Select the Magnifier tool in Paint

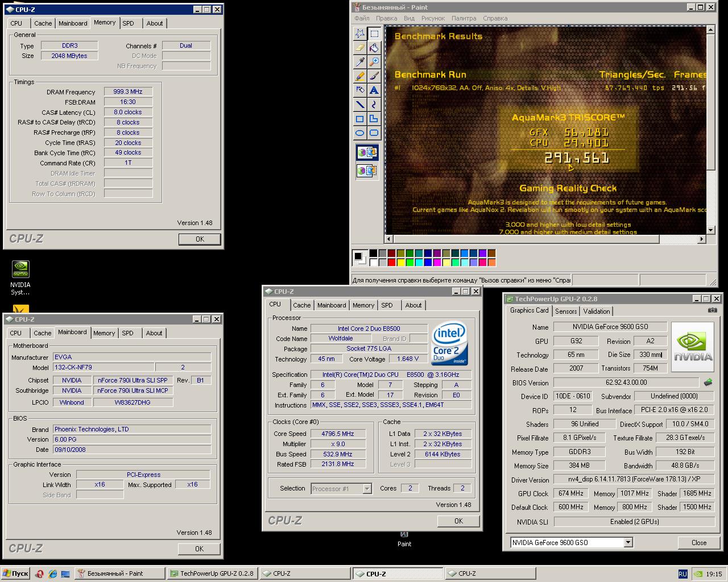[374, 61]
